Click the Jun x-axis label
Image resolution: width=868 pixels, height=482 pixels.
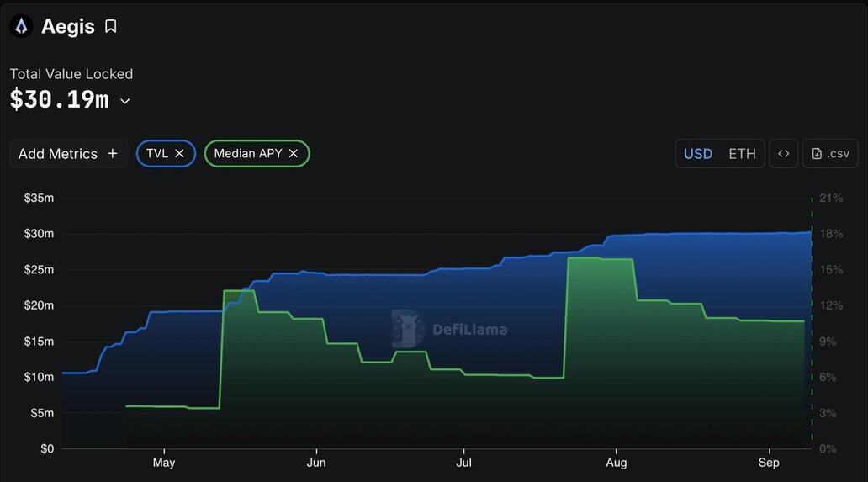[x=316, y=463]
